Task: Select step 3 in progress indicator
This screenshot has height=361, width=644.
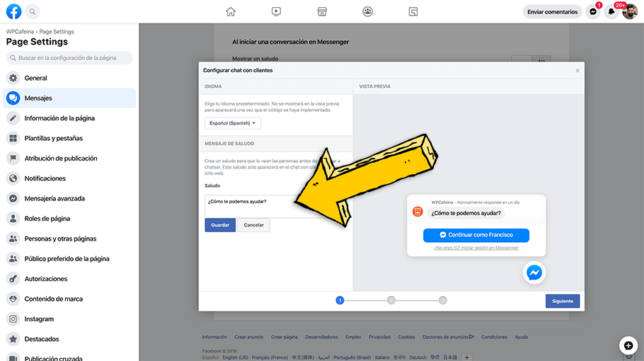Action: click(443, 301)
